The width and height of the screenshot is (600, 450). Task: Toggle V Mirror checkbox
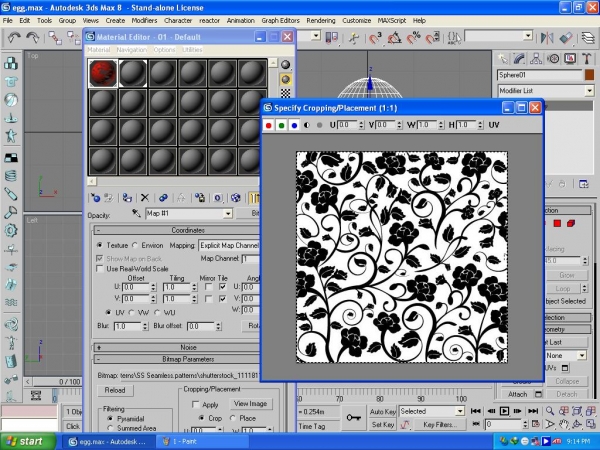(209, 298)
